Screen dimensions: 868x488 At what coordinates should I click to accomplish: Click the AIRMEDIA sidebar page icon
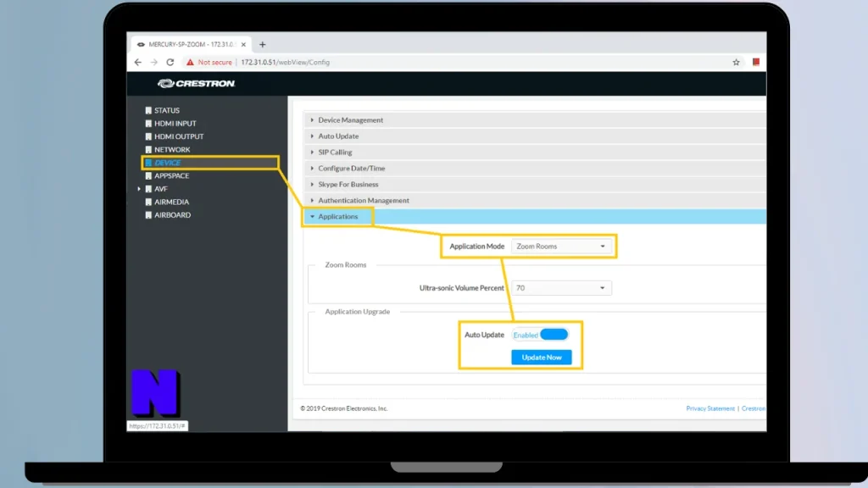point(148,202)
